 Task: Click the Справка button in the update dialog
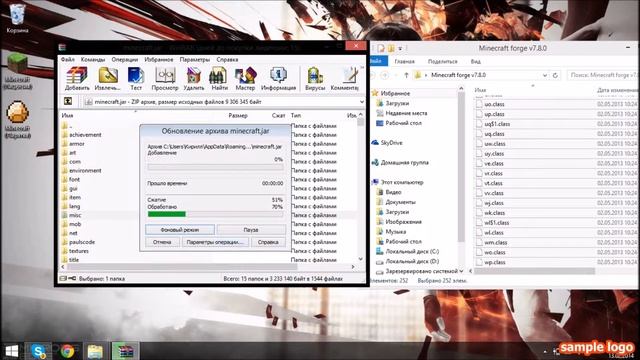click(x=268, y=242)
